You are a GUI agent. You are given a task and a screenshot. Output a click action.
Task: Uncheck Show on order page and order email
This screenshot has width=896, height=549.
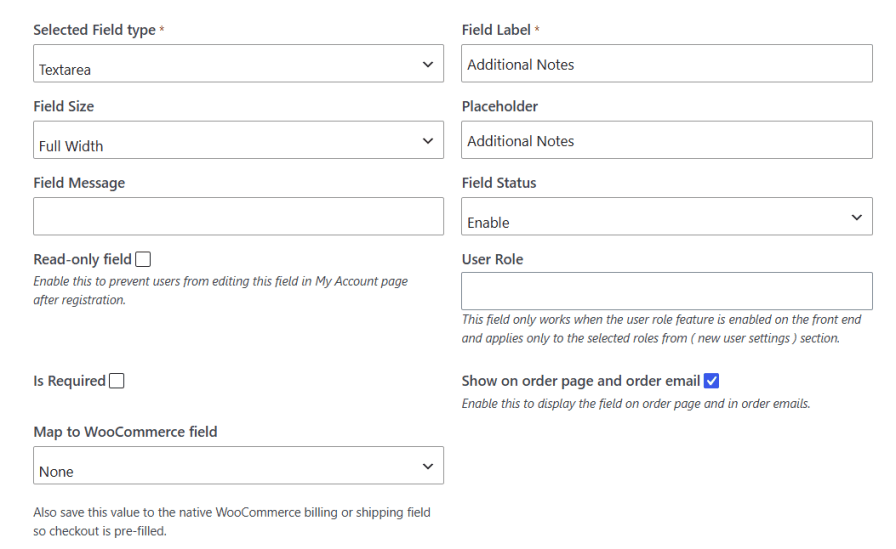tap(711, 380)
